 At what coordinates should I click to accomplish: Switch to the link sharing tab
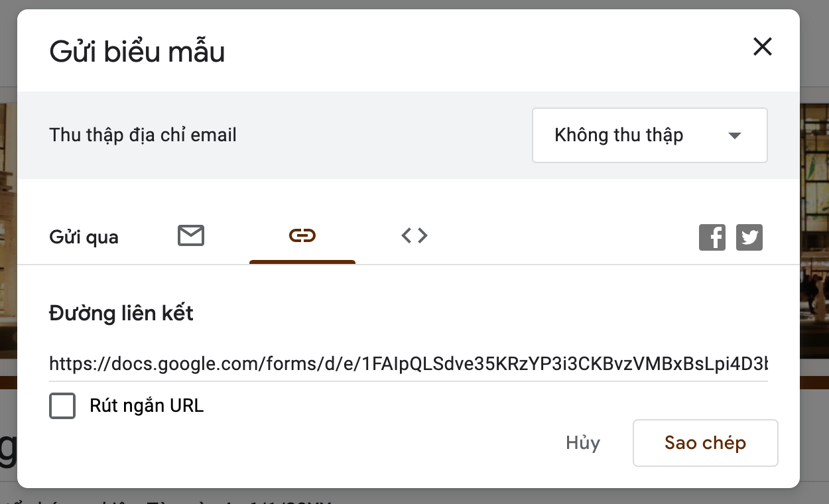click(302, 235)
